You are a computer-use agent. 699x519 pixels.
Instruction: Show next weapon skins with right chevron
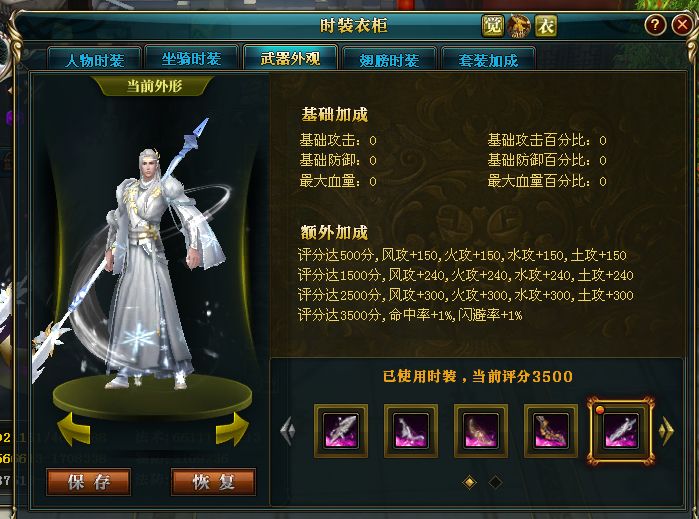666,431
